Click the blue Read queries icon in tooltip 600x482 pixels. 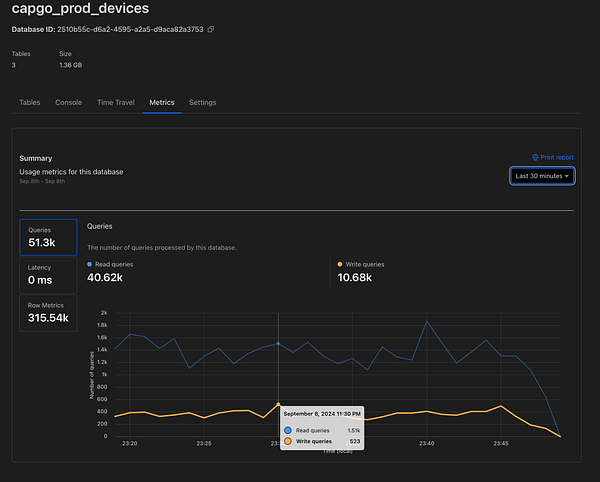pyautogui.click(x=289, y=430)
